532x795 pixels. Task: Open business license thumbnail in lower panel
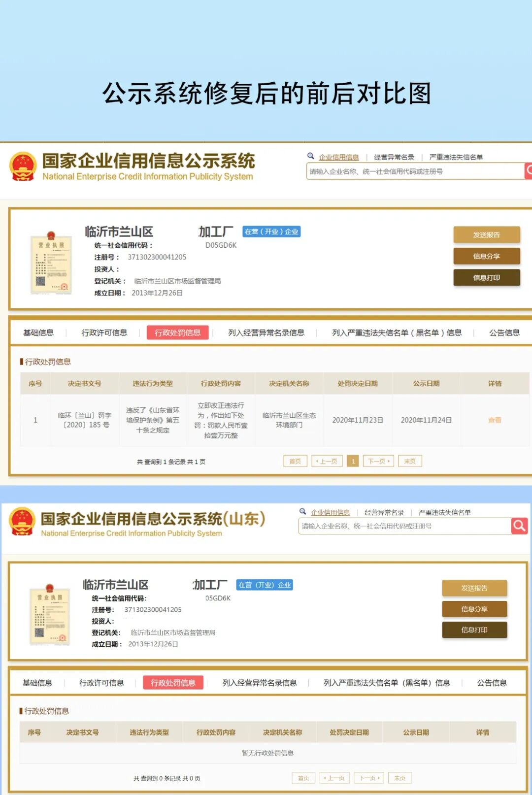click(x=49, y=615)
